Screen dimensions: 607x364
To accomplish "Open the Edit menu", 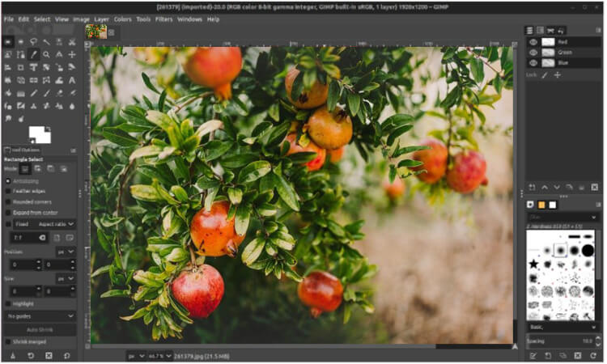I will pyautogui.click(x=23, y=19).
